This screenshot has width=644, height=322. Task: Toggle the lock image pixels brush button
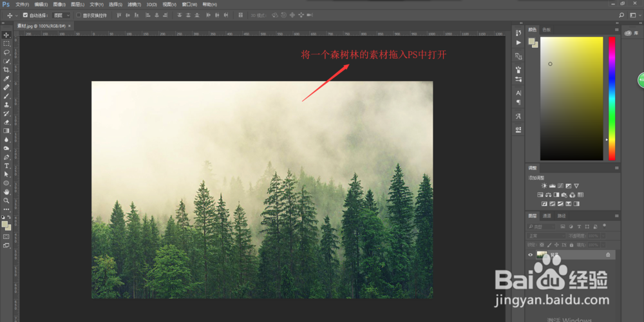pyautogui.click(x=549, y=245)
